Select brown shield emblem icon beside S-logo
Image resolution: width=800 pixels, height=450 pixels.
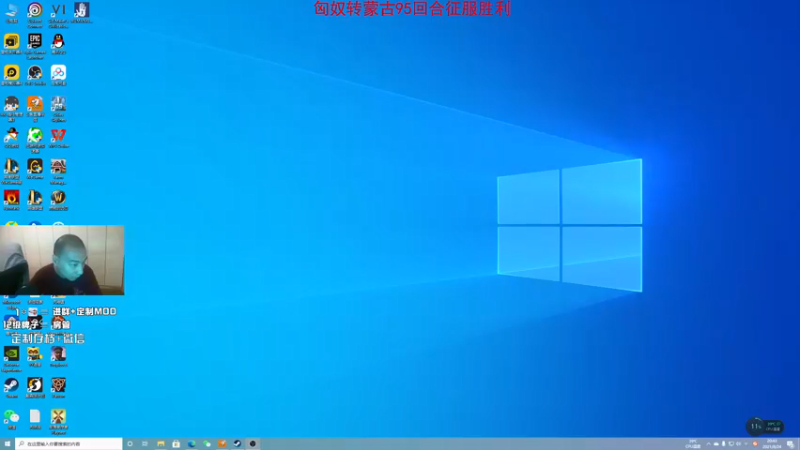pyautogui.click(x=58, y=387)
